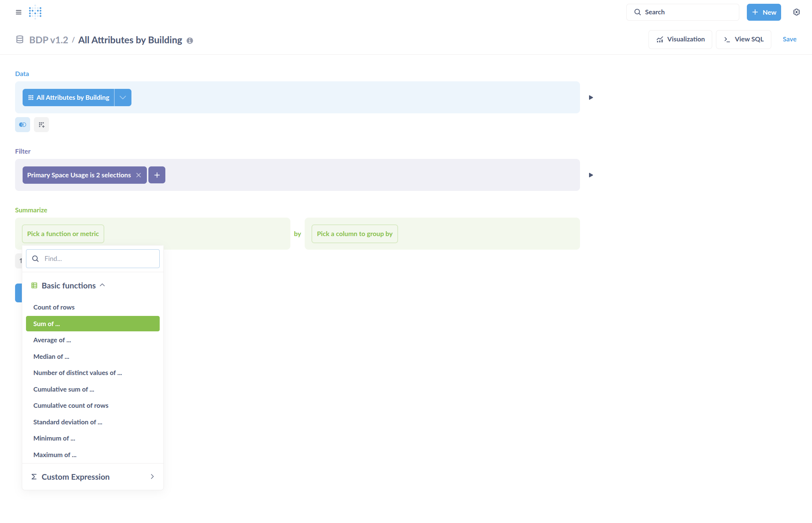Preview the Data step with the arrow
Screen dimensions: 812x523
pos(591,98)
